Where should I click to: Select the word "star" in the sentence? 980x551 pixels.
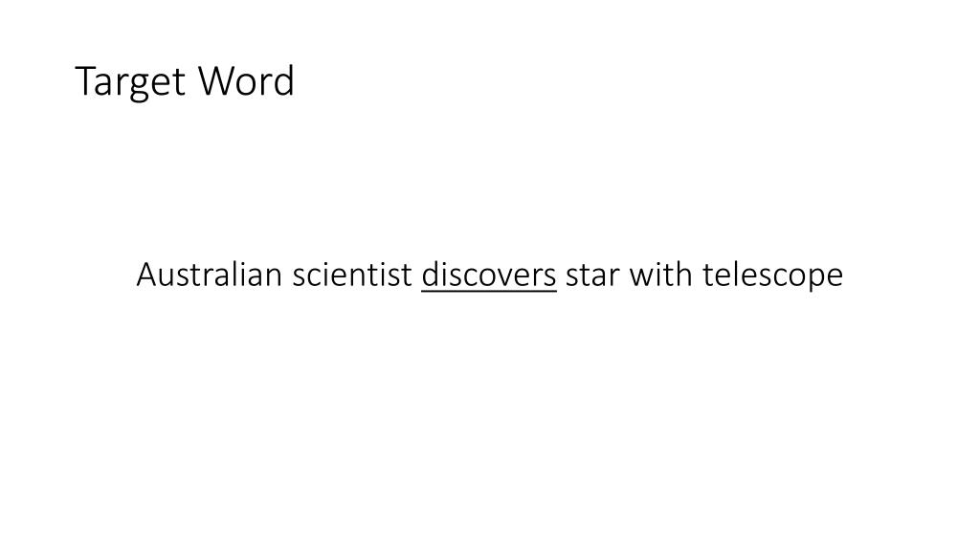pos(592,275)
